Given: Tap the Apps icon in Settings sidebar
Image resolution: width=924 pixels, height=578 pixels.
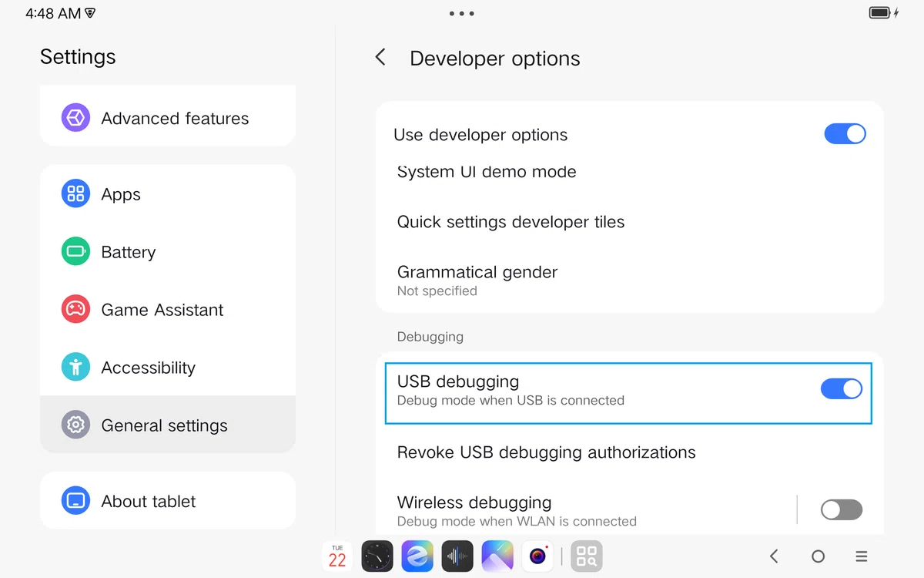Looking at the screenshot, I should (x=75, y=193).
